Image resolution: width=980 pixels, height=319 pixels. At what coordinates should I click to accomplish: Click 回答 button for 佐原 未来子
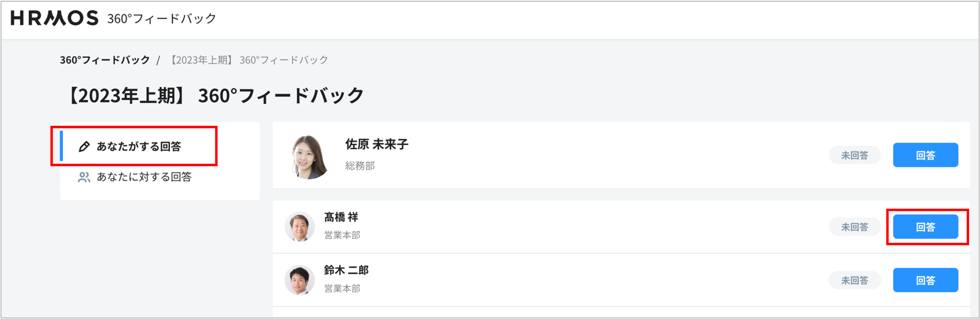pyautogui.click(x=925, y=155)
